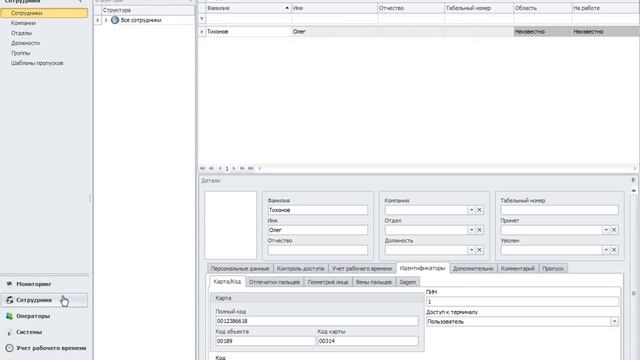Open Отдел dropdown list
This screenshot has height=360, width=640.
(471, 230)
